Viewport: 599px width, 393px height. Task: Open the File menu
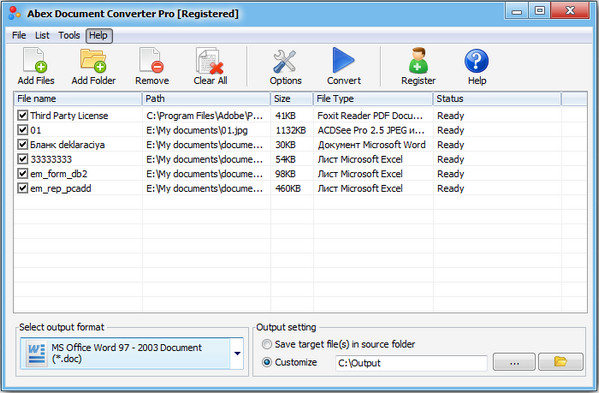[19, 36]
